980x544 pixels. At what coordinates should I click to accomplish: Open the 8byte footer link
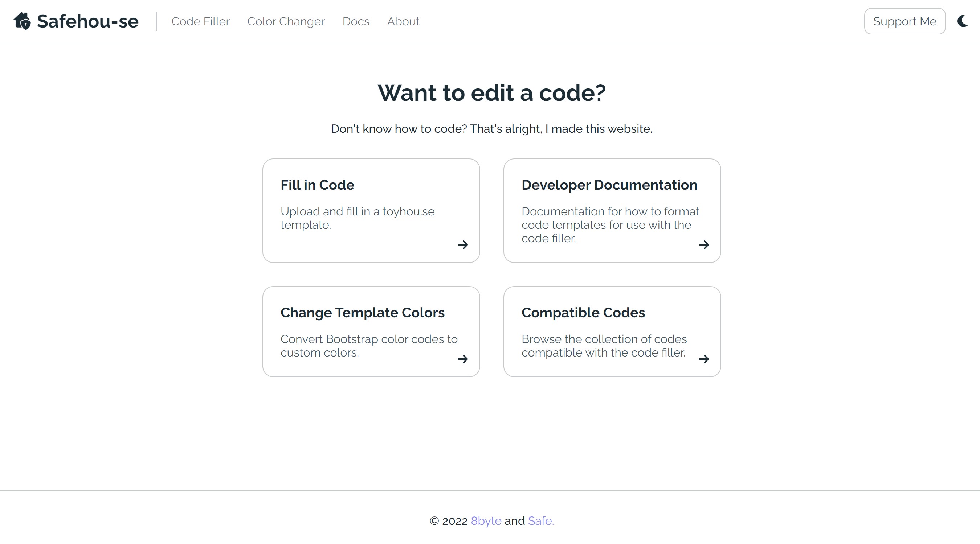[486, 521]
